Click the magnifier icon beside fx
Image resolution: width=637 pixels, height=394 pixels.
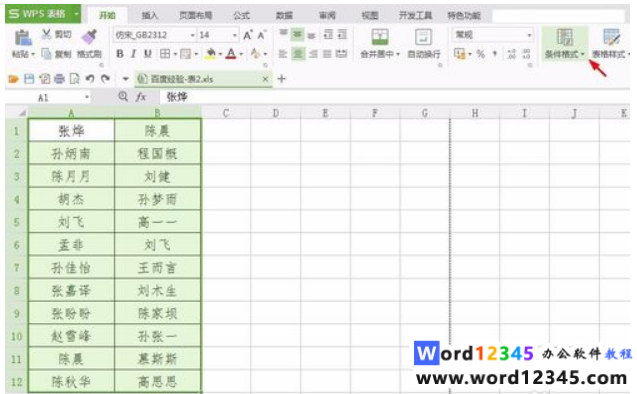tap(123, 97)
